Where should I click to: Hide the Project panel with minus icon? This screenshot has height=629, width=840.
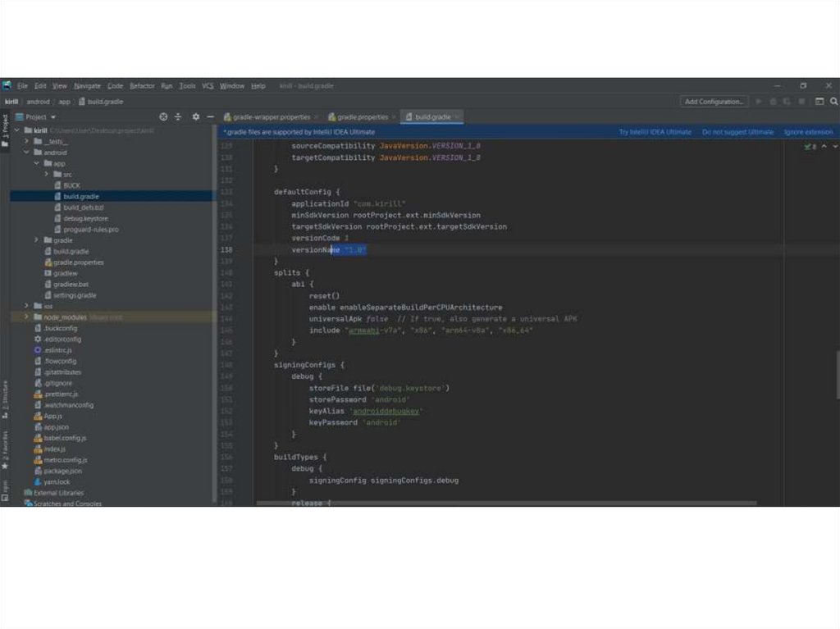(x=211, y=116)
